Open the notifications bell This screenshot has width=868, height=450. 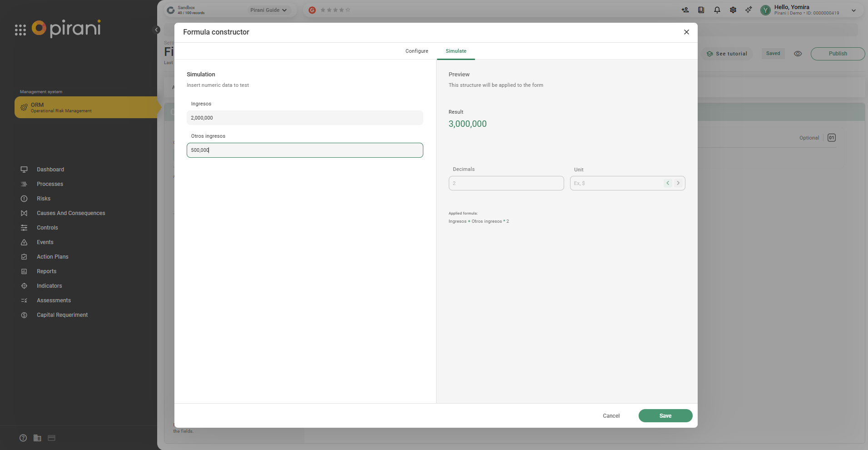(x=717, y=10)
